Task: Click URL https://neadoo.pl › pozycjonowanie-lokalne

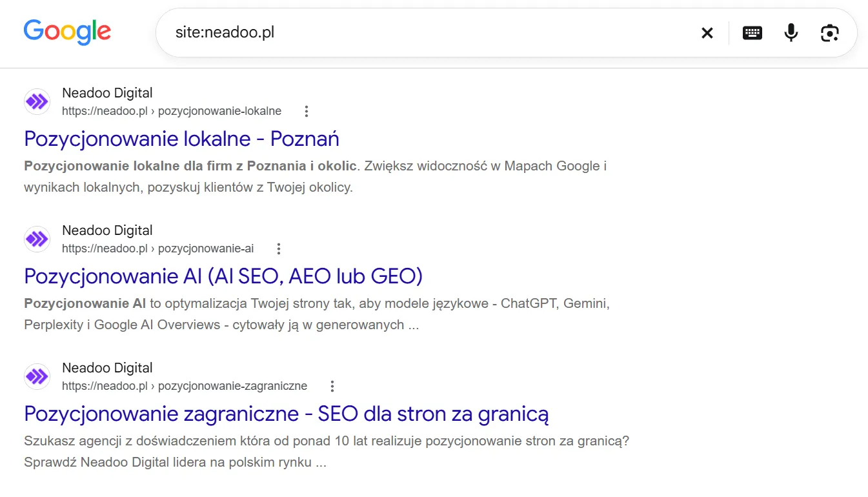Action: [172, 111]
